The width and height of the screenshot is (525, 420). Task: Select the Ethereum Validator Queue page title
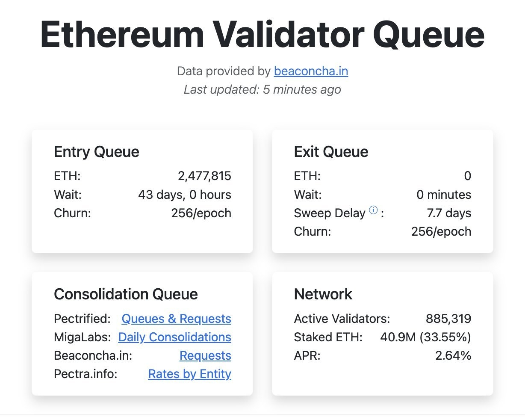click(262, 35)
